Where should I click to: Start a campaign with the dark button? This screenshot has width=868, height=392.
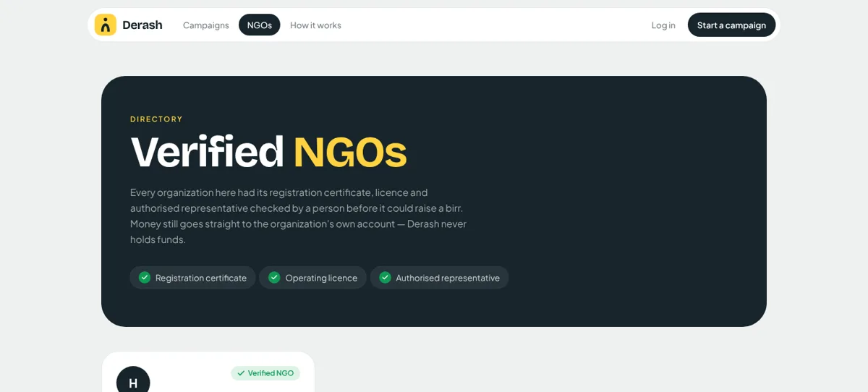(731, 25)
